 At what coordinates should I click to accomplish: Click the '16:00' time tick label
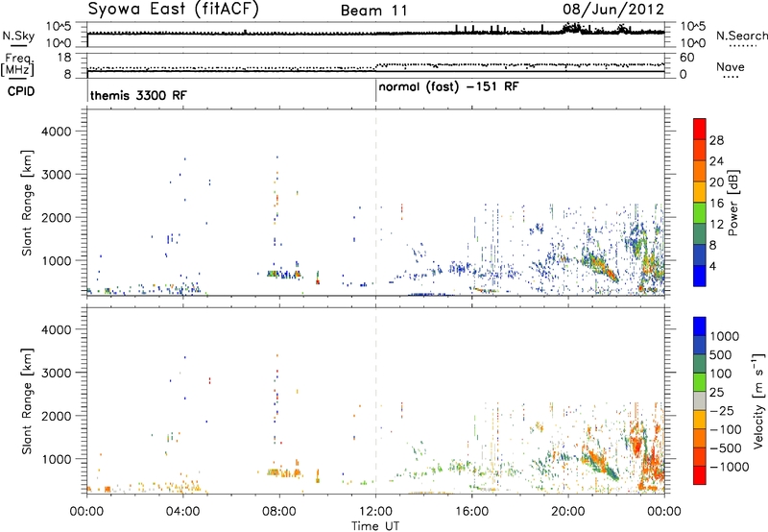pyautogui.click(x=471, y=512)
